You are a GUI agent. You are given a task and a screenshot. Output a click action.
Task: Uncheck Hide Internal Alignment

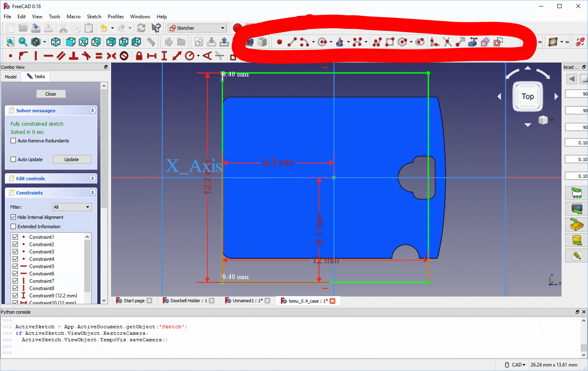(13, 217)
